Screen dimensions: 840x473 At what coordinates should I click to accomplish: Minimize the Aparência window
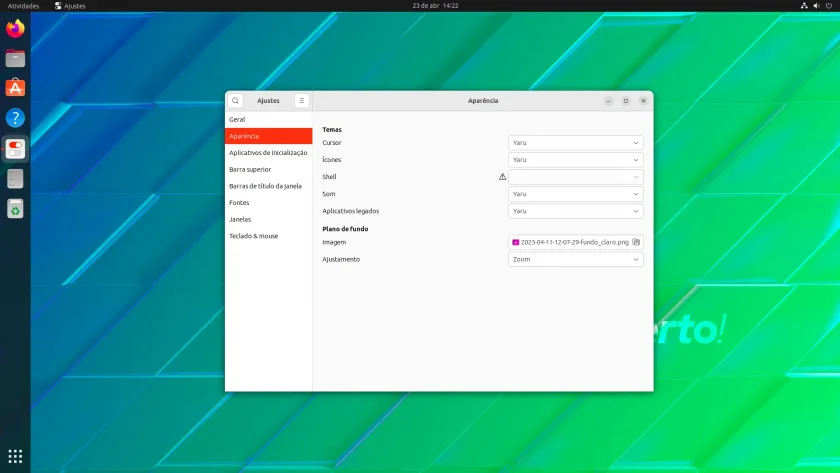608,101
